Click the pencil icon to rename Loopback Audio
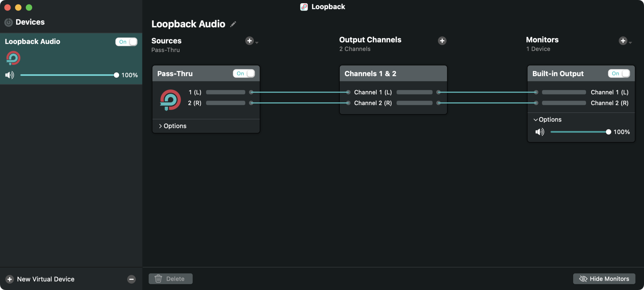 click(233, 24)
